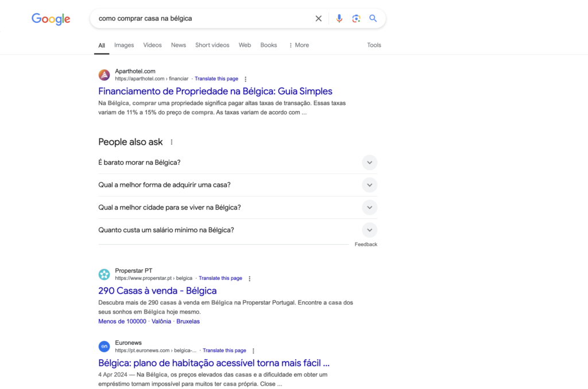Viewport: 588px width, 389px height.
Task: Click the Euronews site favicon
Action: [x=105, y=346]
